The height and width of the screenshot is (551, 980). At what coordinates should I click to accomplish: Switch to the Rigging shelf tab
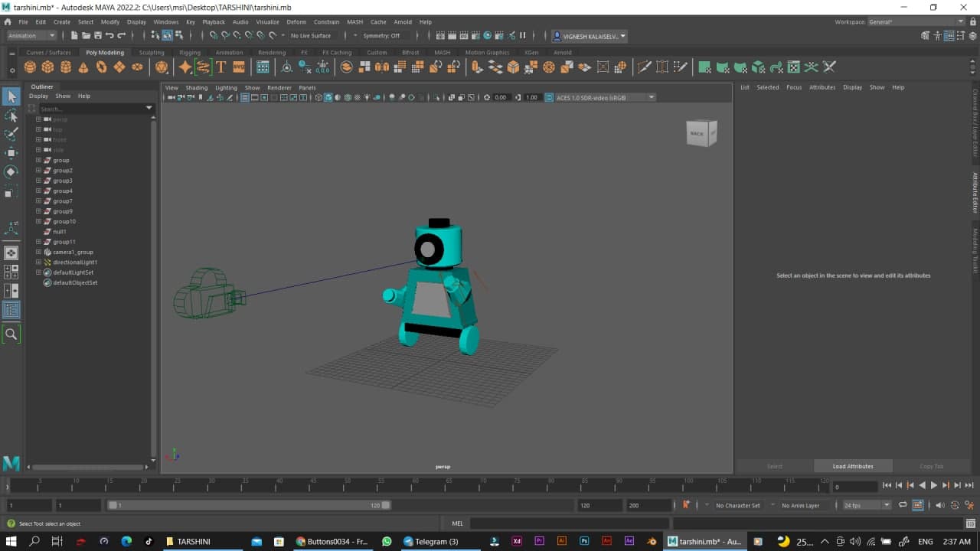(x=189, y=53)
